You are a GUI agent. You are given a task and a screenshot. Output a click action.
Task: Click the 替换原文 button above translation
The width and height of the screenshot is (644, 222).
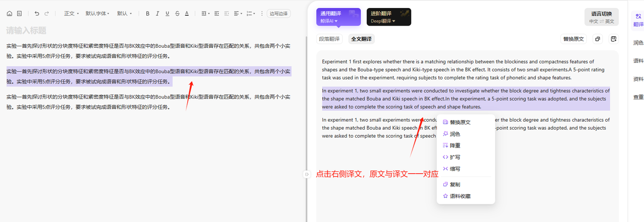click(x=574, y=39)
